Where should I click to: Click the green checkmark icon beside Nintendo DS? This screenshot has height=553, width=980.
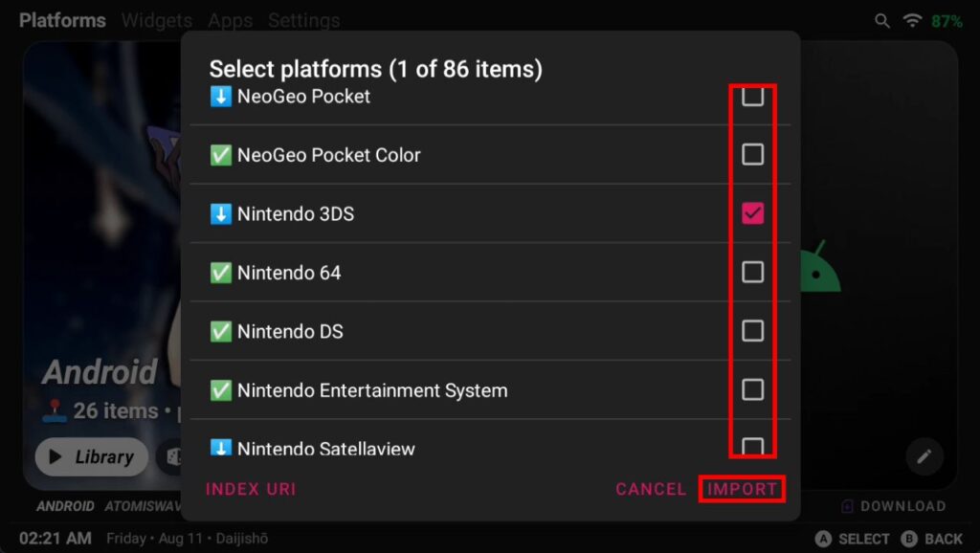[x=221, y=332]
